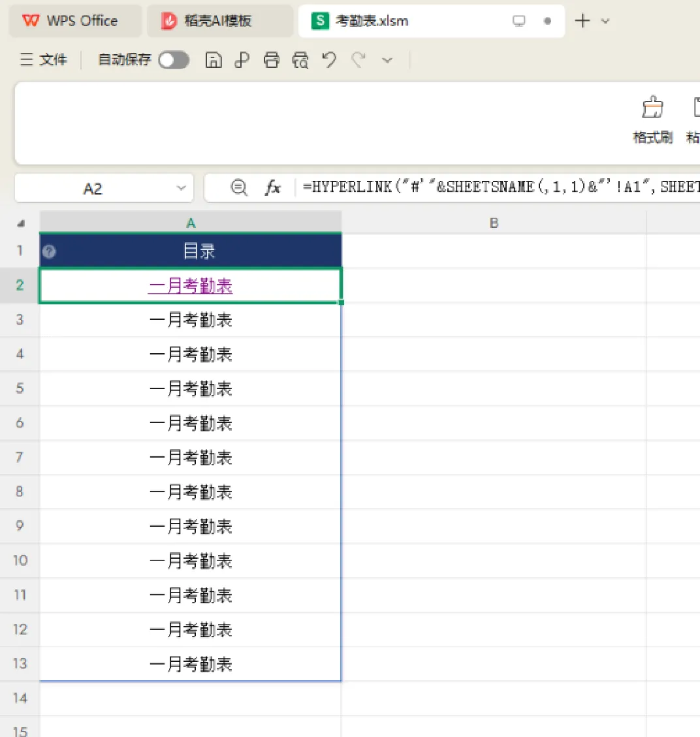Select row 7 header
The height and width of the screenshot is (737, 700).
(20, 457)
